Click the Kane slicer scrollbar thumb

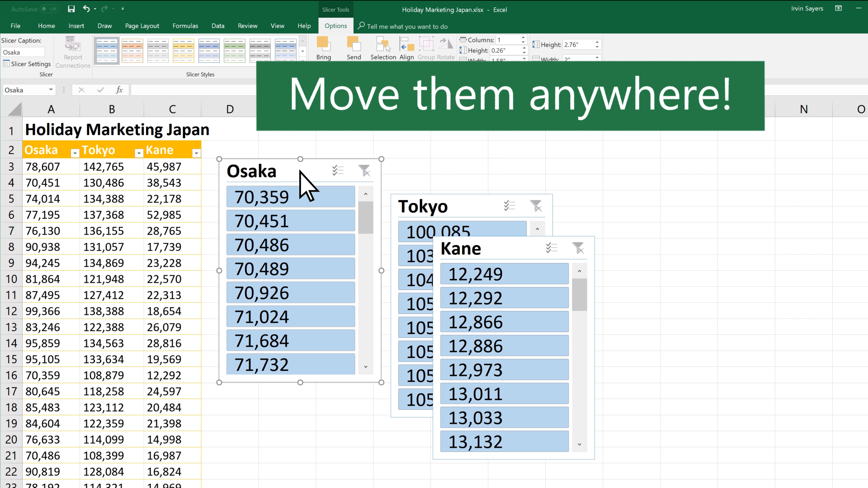tap(580, 295)
